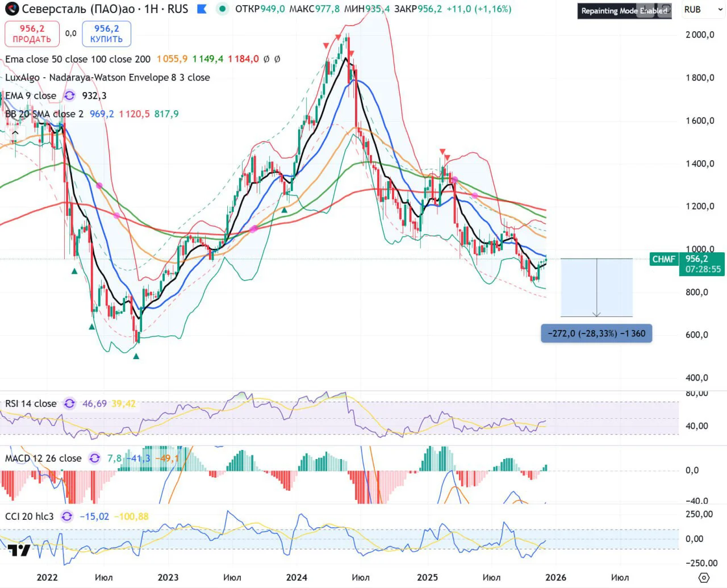This screenshot has height=588, width=727.
Task: Collapse the indicator legend with the chevron
Action: (15, 132)
